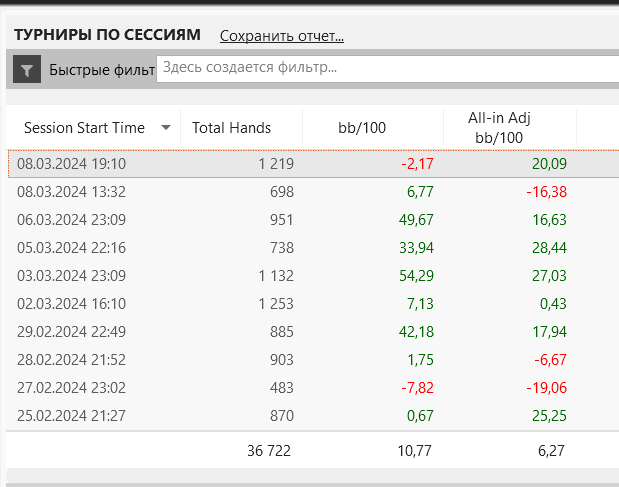Viewport: 619px width, 487px height.
Task: Click the Save report link
Action: click(x=281, y=36)
